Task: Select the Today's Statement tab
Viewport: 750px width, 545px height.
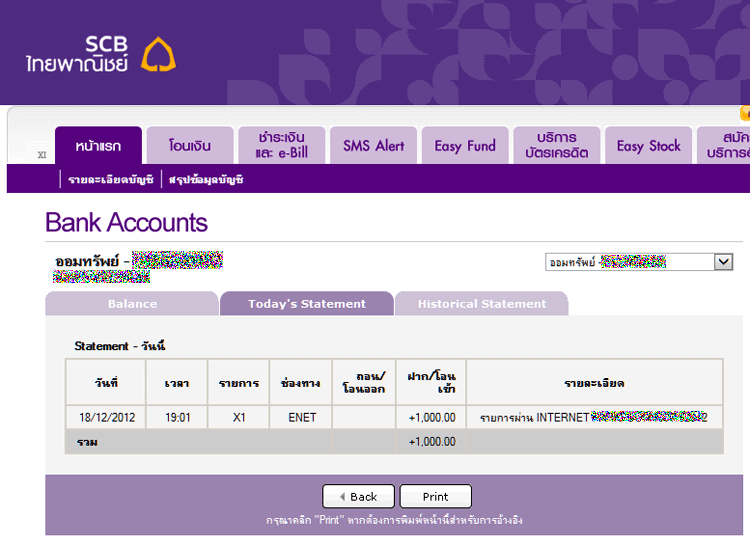Action: (307, 304)
